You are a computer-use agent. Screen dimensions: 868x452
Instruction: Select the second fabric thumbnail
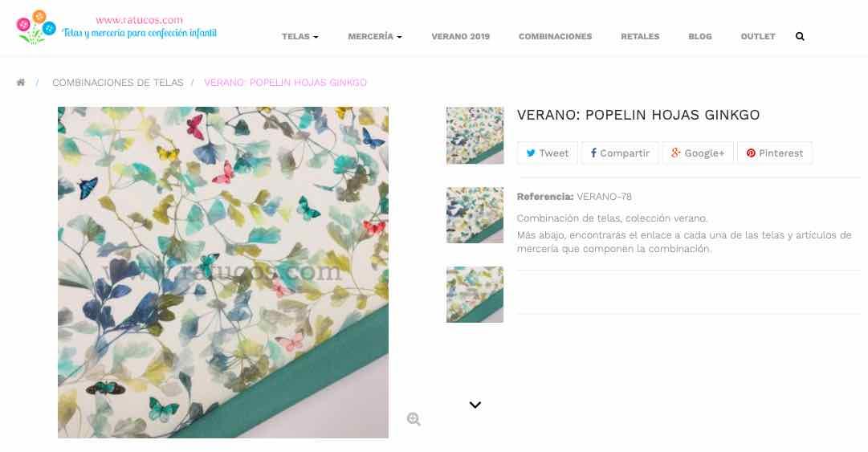(475, 215)
